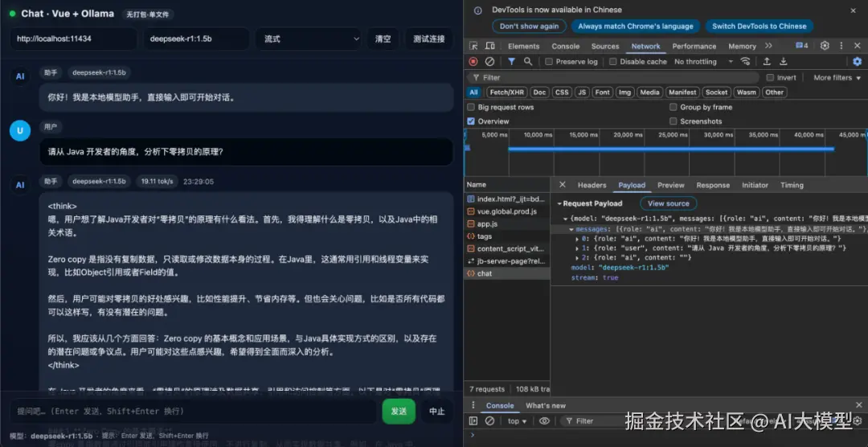Click Don't show again button
The width and height of the screenshot is (868, 447).
coord(529,26)
